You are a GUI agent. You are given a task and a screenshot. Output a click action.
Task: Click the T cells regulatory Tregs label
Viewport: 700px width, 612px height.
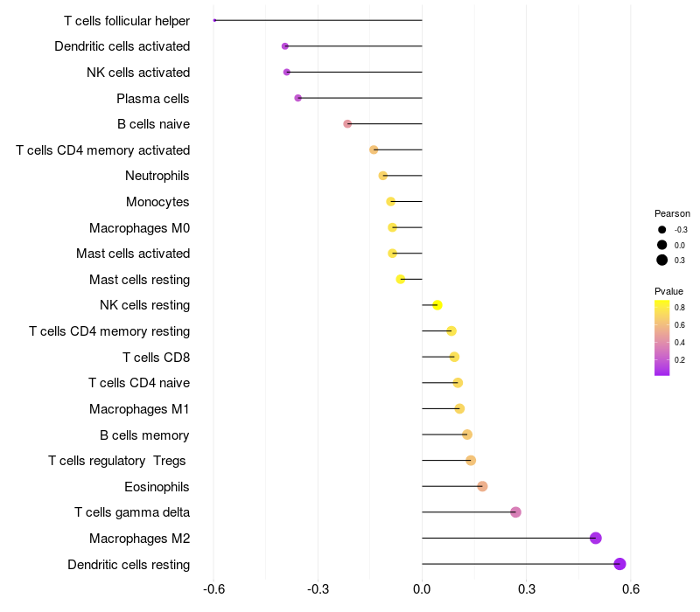point(116,461)
